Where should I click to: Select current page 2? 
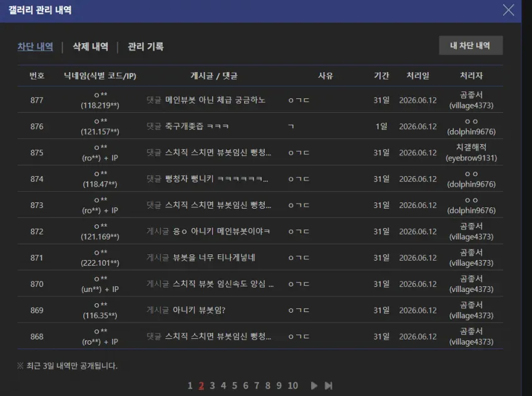pyautogui.click(x=201, y=385)
